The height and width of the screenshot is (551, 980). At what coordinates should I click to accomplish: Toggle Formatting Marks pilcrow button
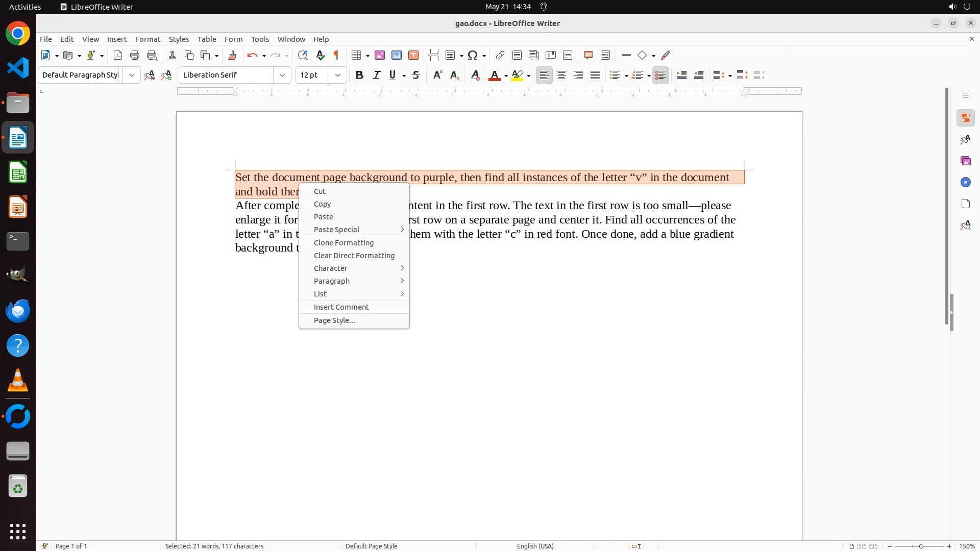click(x=336, y=55)
